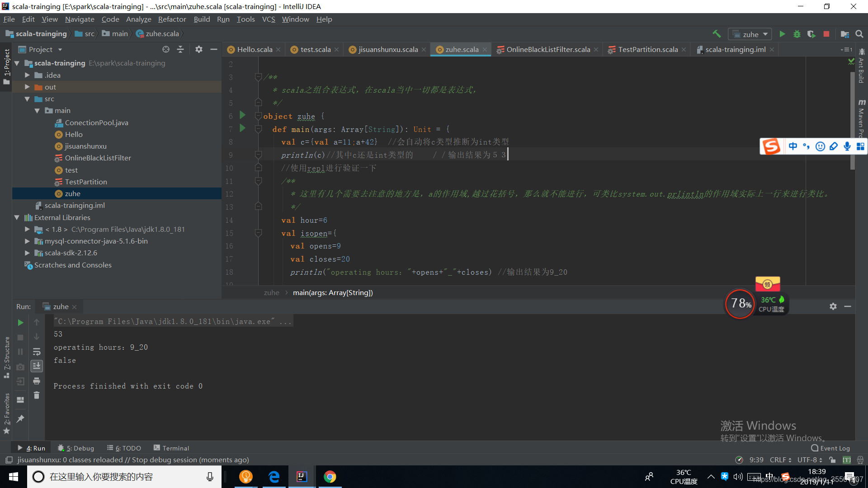The height and width of the screenshot is (488, 868).
Task: Minimize the Run tool window
Action: pos(848,306)
